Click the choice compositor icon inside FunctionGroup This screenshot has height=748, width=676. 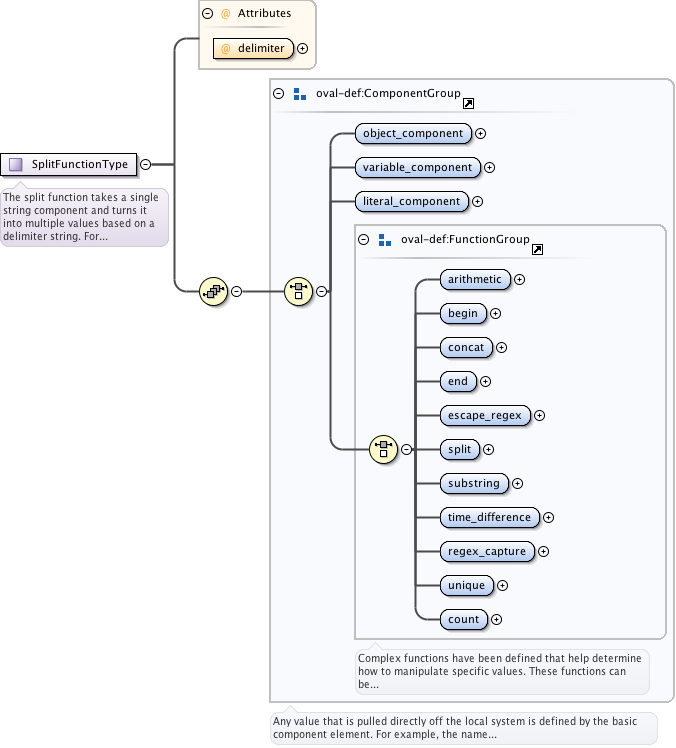point(383,449)
